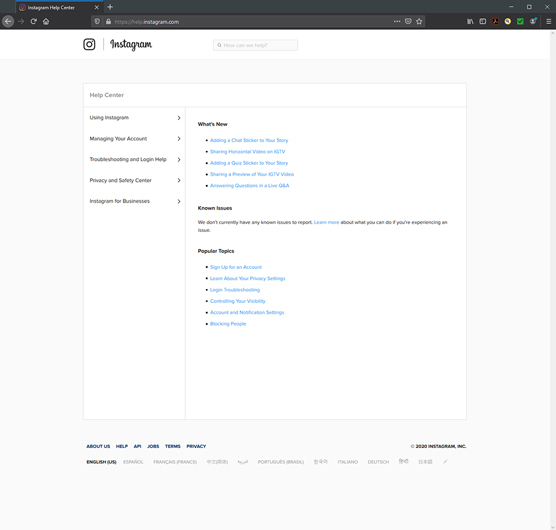Expand Privacy and Safety Center chevron
556x530 pixels.
click(179, 180)
